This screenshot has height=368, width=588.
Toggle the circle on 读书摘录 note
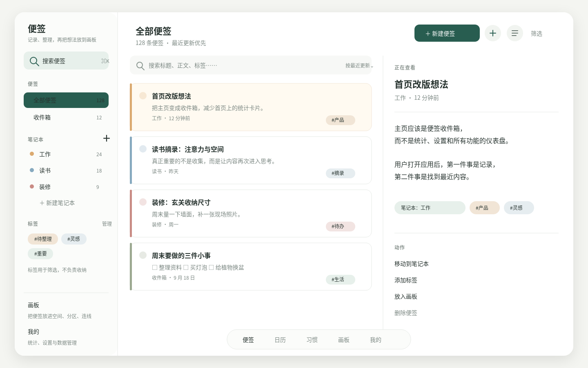click(x=143, y=149)
